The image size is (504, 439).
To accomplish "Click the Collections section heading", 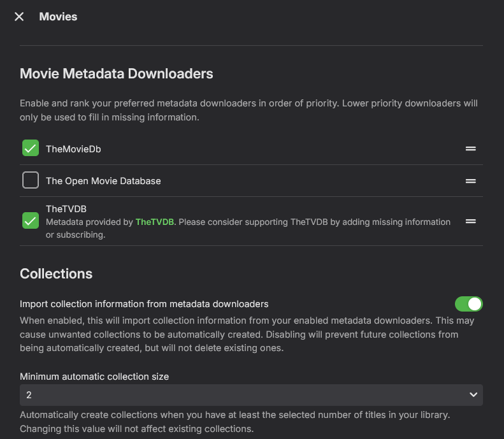I will pyautogui.click(x=56, y=274).
